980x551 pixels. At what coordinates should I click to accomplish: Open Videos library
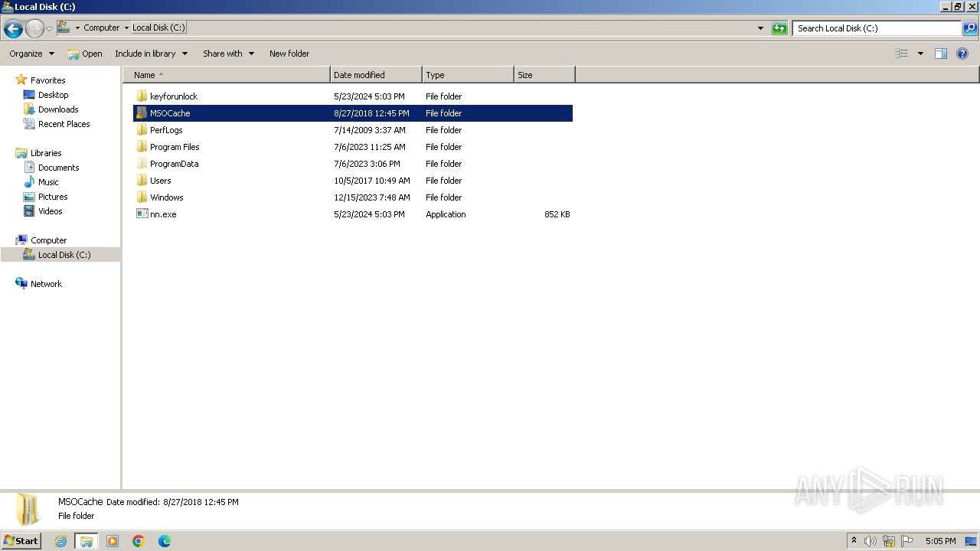pyautogui.click(x=51, y=211)
